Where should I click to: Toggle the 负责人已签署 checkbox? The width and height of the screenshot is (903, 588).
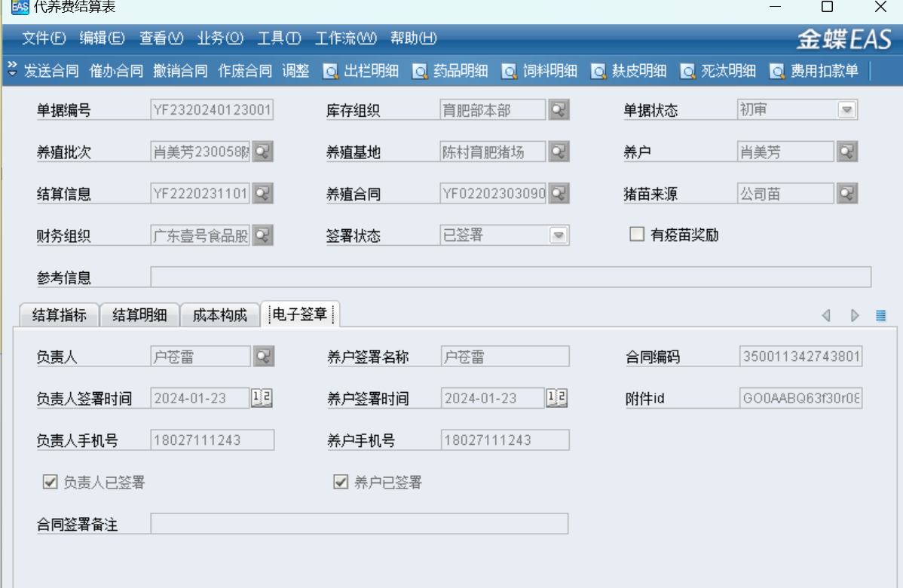point(51,482)
